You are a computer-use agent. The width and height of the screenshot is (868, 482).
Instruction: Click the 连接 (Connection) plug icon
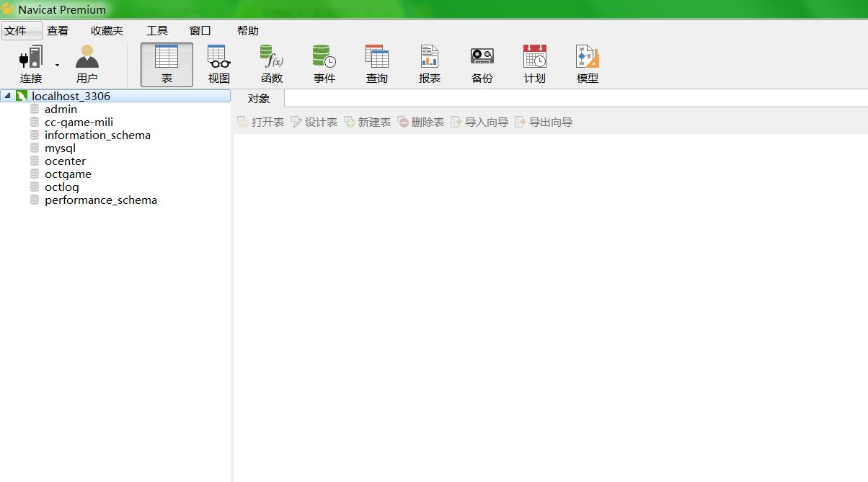(30, 58)
